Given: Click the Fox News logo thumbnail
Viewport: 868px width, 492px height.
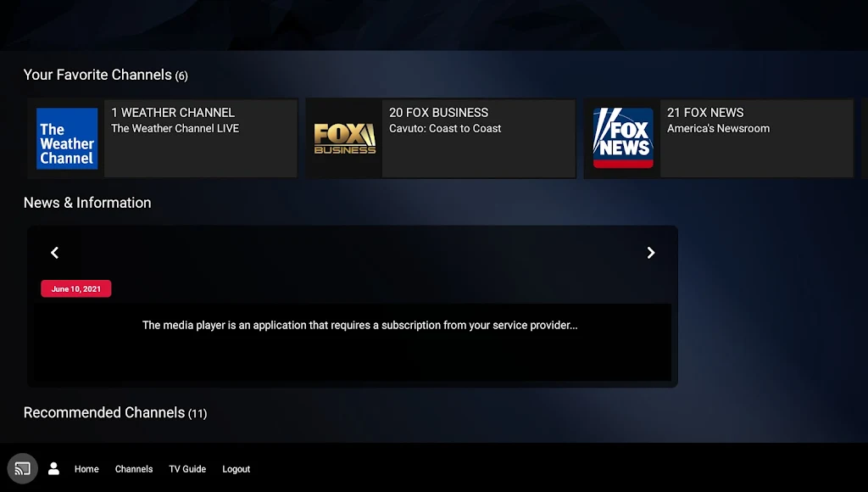Looking at the screenshot, I should click(623, 138).
